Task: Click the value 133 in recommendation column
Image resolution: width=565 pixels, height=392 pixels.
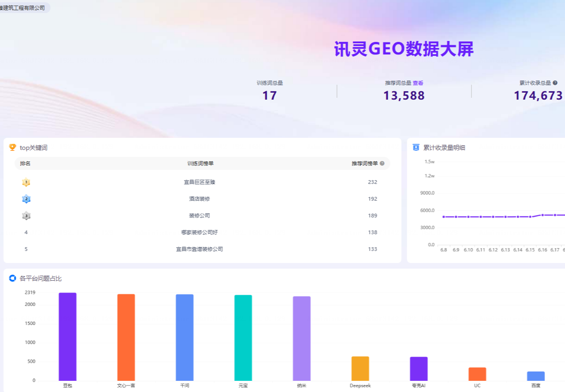Action: [x=372, y=249]
